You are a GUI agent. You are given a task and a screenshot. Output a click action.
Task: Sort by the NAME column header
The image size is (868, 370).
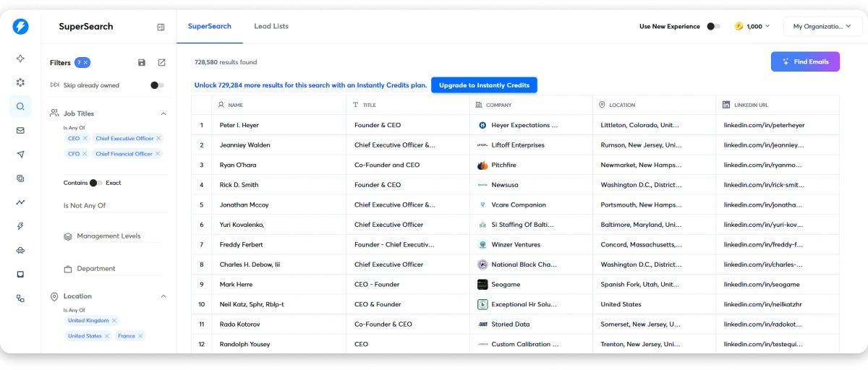click(235, 105)
